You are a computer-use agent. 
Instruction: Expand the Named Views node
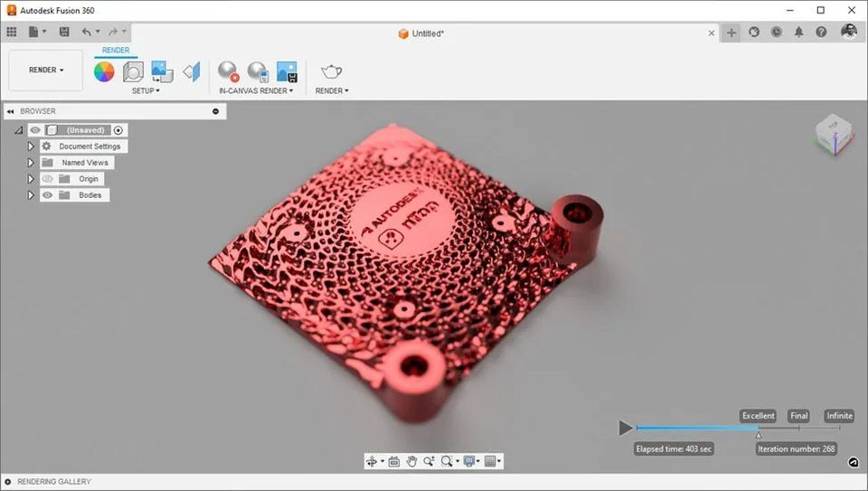[31, 163]
